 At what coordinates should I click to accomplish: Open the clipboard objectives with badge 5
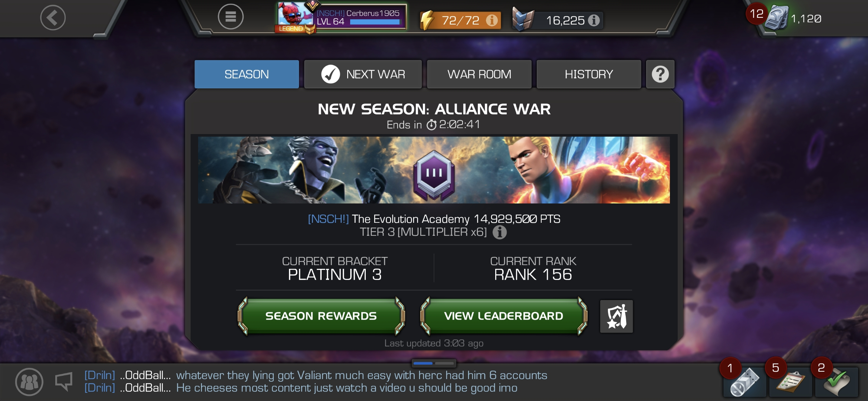point(790,382)
